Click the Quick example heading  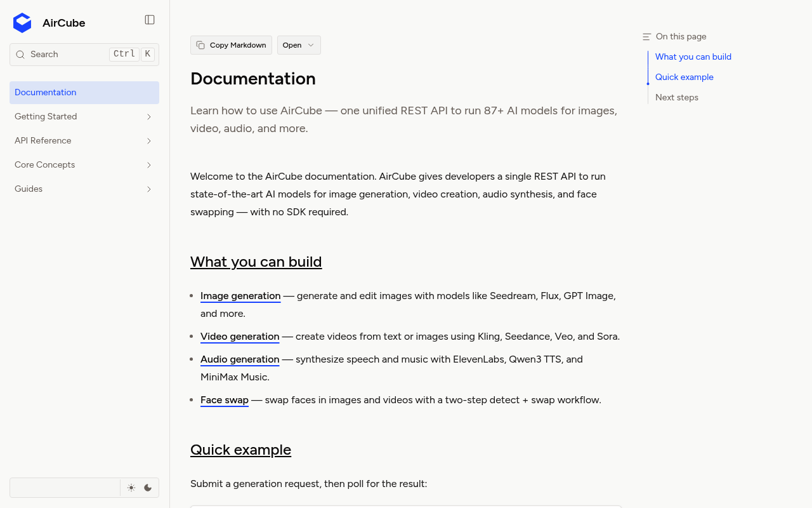[241, 450]
